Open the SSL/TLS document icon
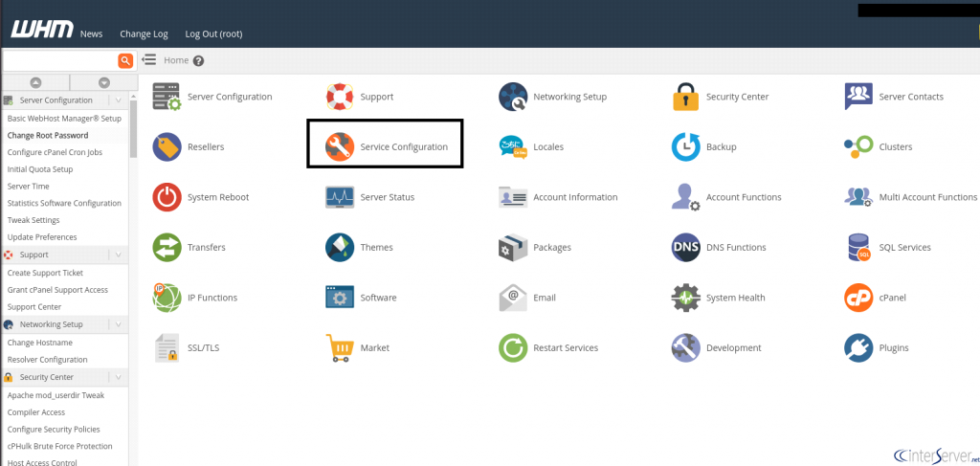 [x=167, y=348]
